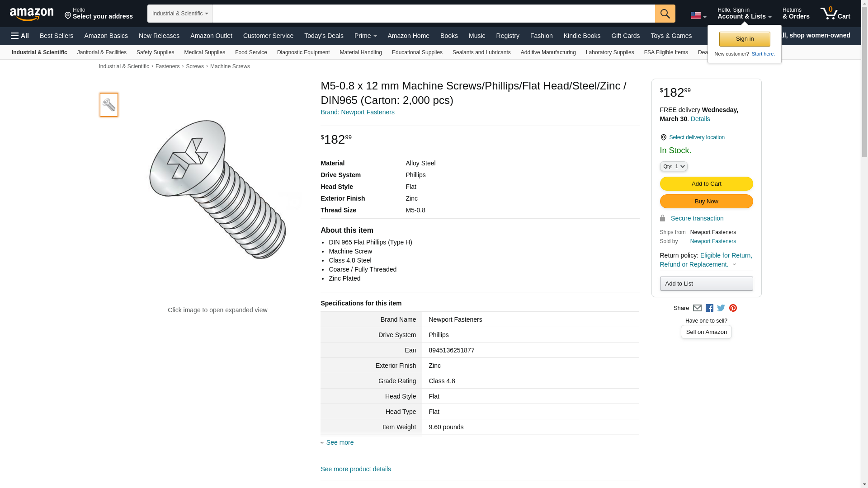Share the product on Facebook
Image resolution: width=868 pixels, height=488 pixels.
tap(709, 308)
